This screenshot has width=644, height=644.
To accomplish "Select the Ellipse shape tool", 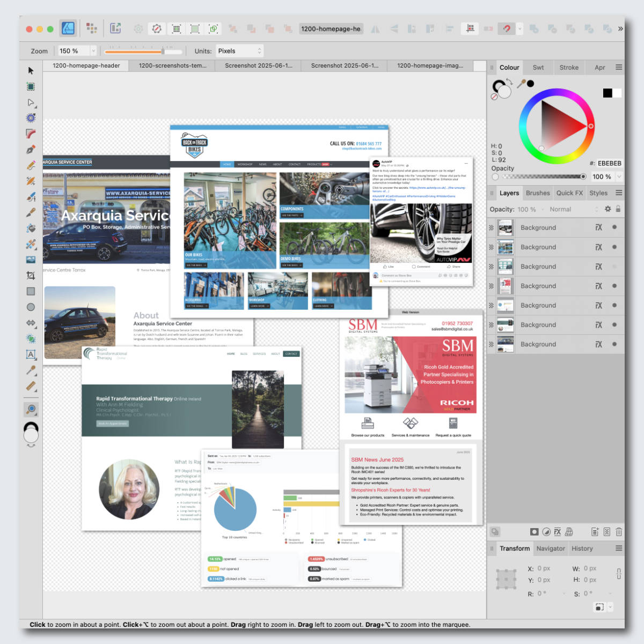I will 31,307.
